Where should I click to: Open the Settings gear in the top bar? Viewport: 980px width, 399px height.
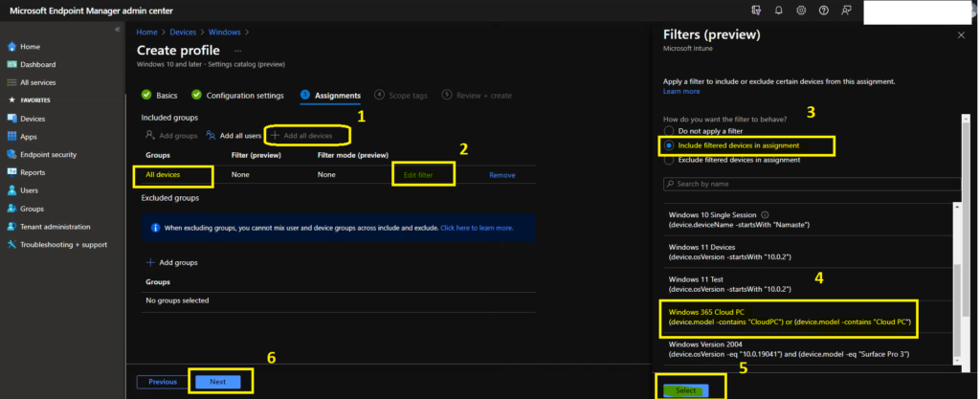[801, 11]
